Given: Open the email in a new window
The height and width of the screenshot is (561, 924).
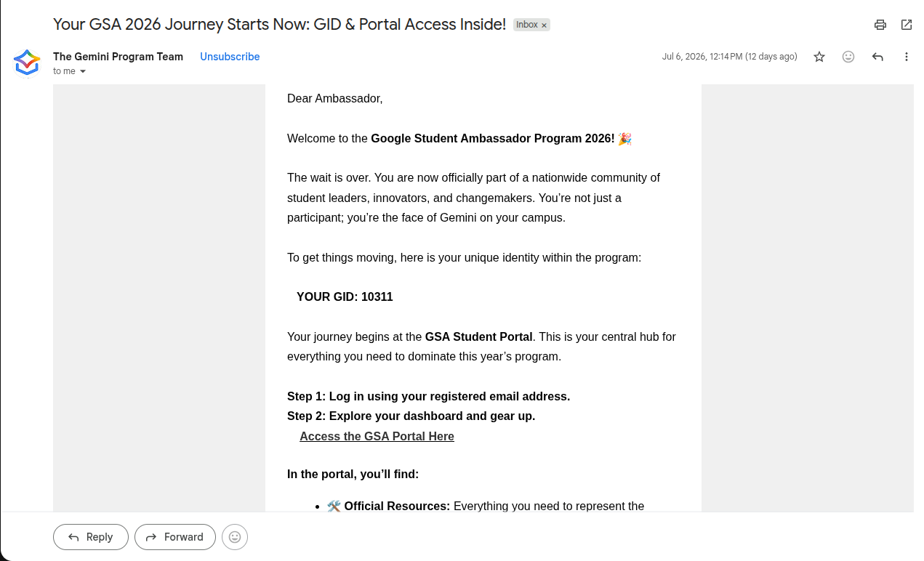Looking at the screenshot, I should point(907,25).
